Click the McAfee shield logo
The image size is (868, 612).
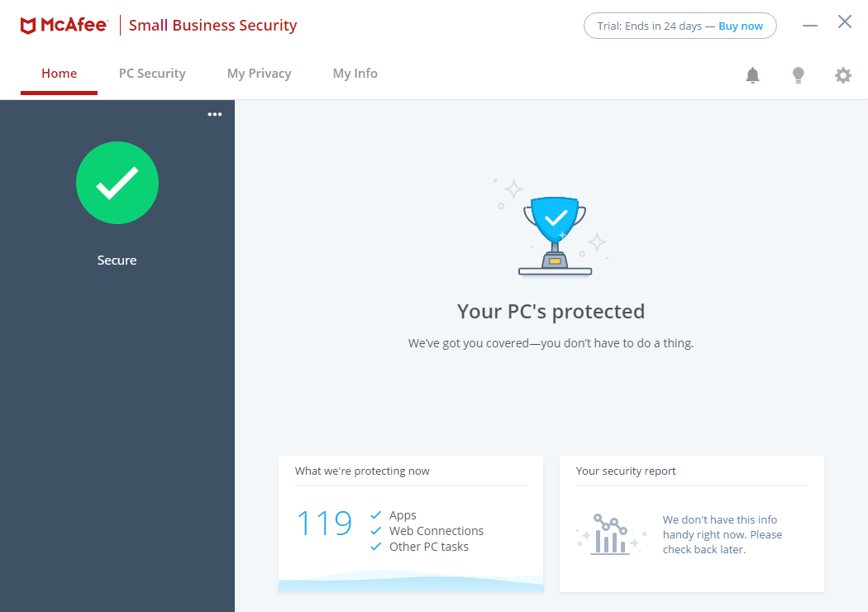pyautogui.click(x=28, y=26)
